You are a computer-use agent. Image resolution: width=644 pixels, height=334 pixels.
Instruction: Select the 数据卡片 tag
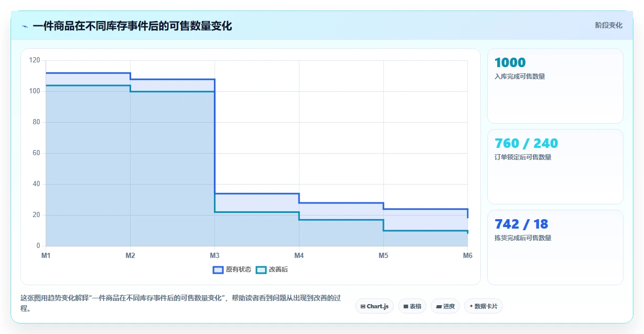[x=484, y=306]
